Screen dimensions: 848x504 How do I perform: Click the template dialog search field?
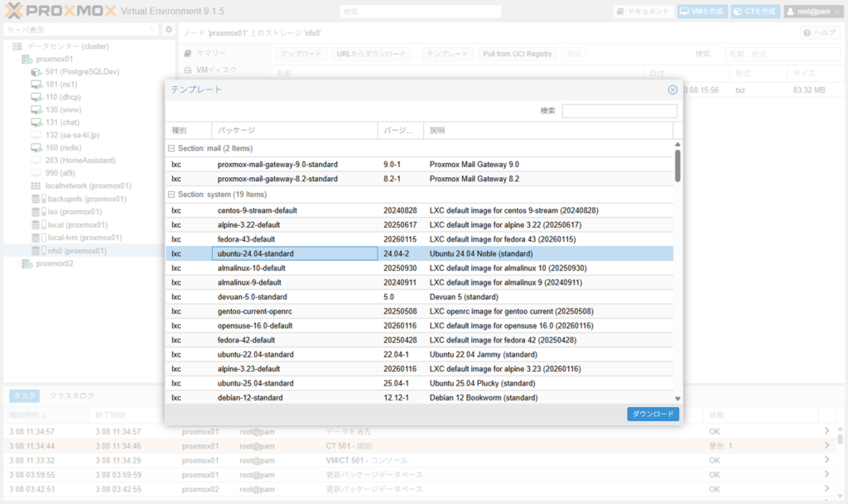pos(619,111)
